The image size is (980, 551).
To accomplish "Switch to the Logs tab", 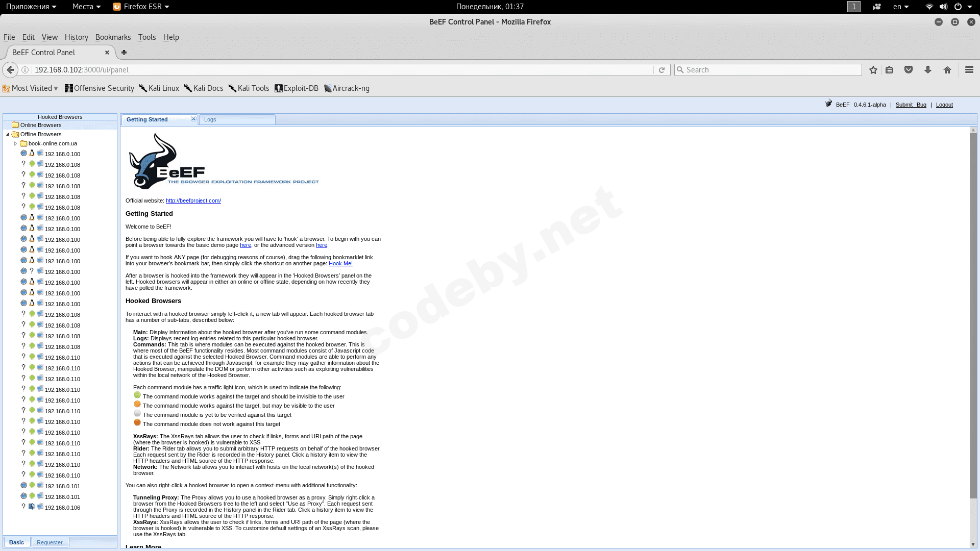I will coord(210,119).
